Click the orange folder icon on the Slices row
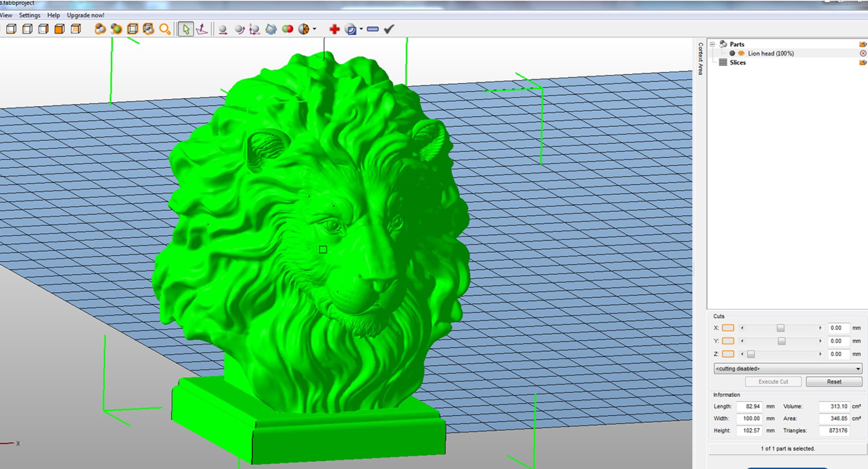Viewport: 868px width, 469px height. coord(863,62)
